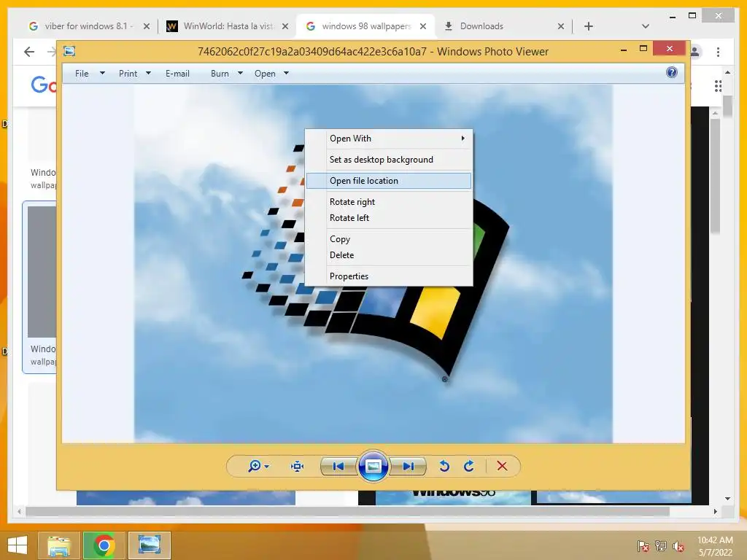Switch to viber for windows 8.1 tab
Screen dimensions: 747x560
(88, 26)
